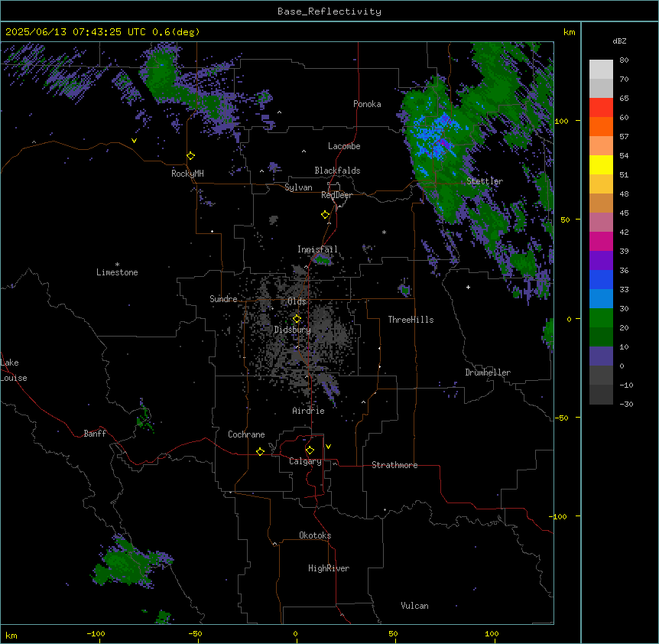The image size is (659, 644).
Task: Click the dBZ legend heading
Action: pos(619,41)
